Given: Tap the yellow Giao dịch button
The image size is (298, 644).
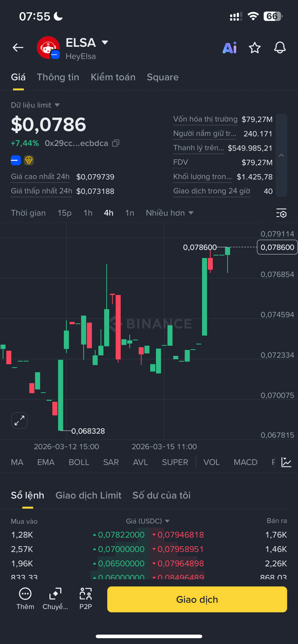Looking at the screenshot, I should [197, 599].
